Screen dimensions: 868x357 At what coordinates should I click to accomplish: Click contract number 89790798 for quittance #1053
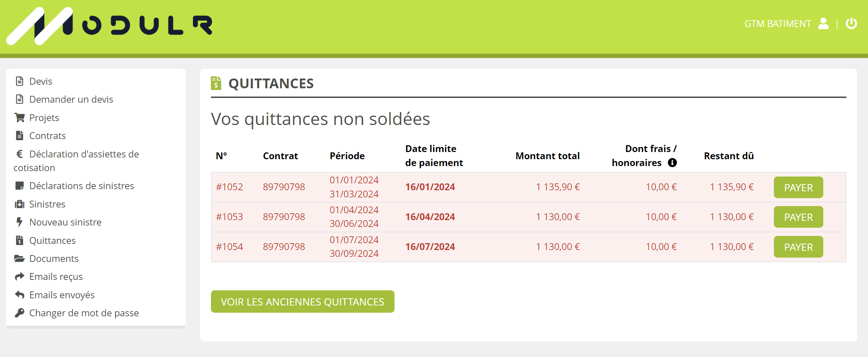[x=284, y=217]
